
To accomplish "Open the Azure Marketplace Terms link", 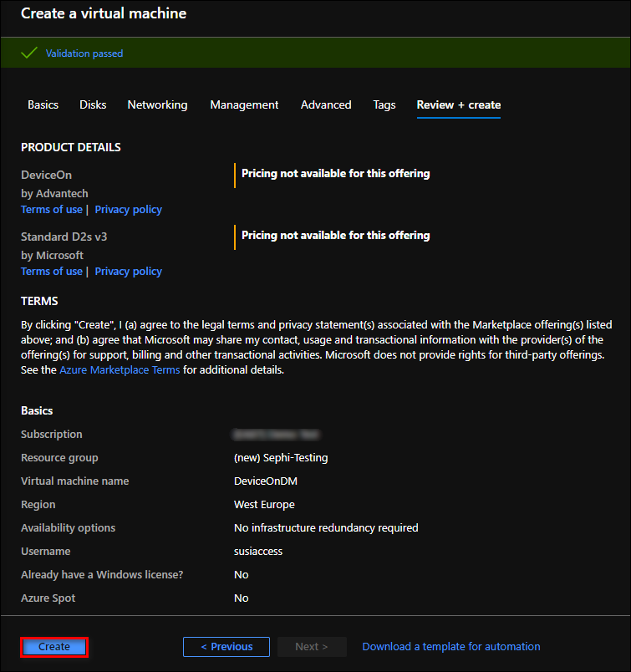I will (x=120, y=370).
